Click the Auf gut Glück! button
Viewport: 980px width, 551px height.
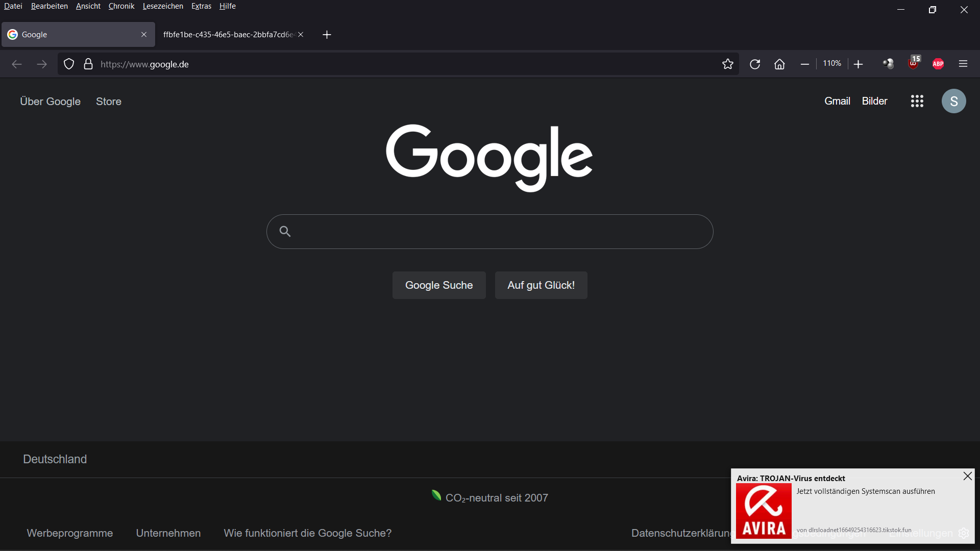point(541,285)
